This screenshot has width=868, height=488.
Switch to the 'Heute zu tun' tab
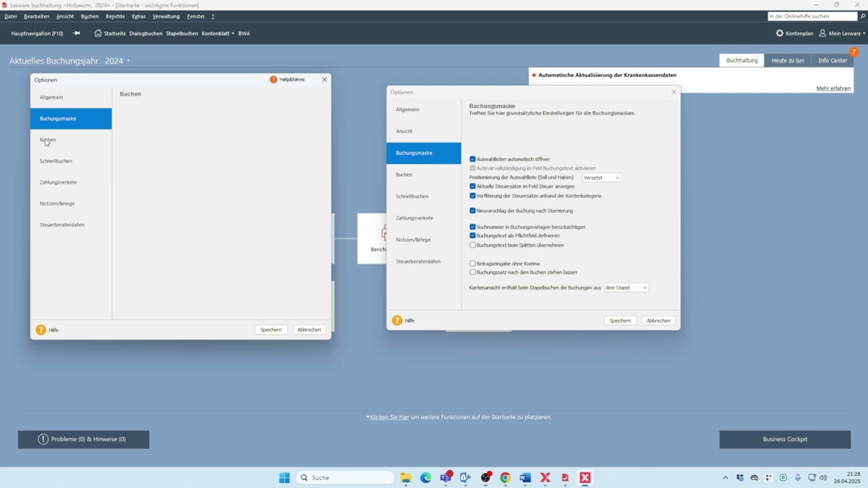tap(788, 60)
